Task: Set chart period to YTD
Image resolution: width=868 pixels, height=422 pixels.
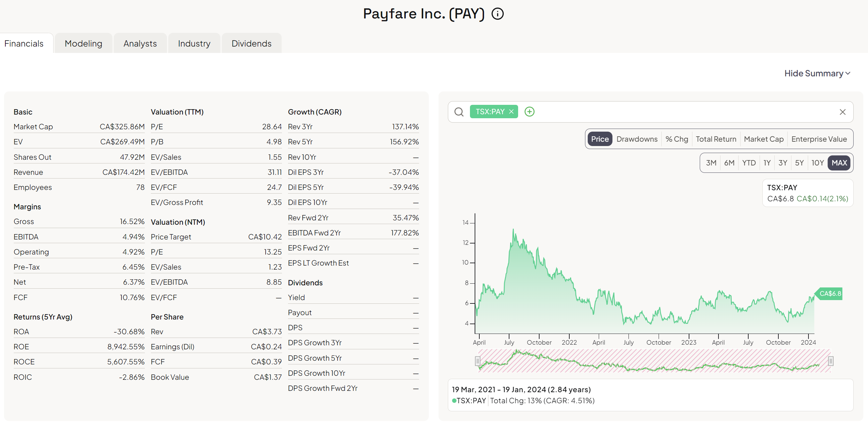Action: pos(749,163)
